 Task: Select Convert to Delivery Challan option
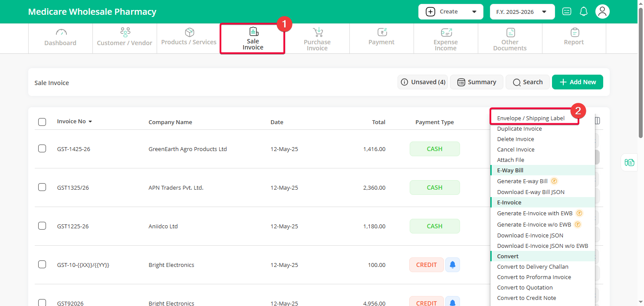point(532,267)
